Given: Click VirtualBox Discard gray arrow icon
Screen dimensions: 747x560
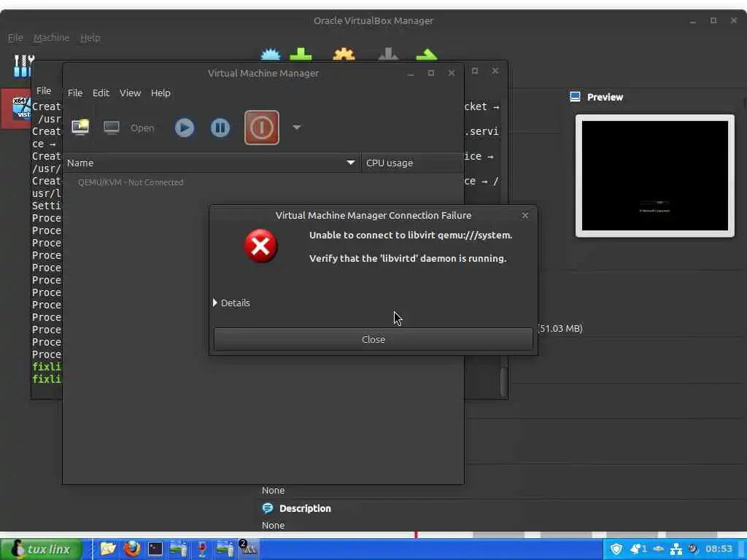Looking at the screenshot, I should click(x=388, y=54).
